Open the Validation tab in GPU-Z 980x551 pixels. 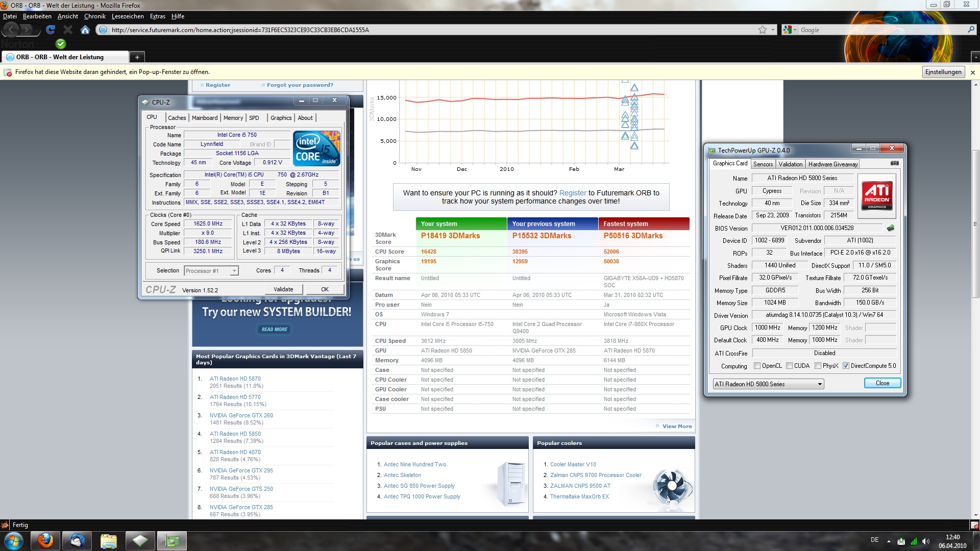[791, 164]
